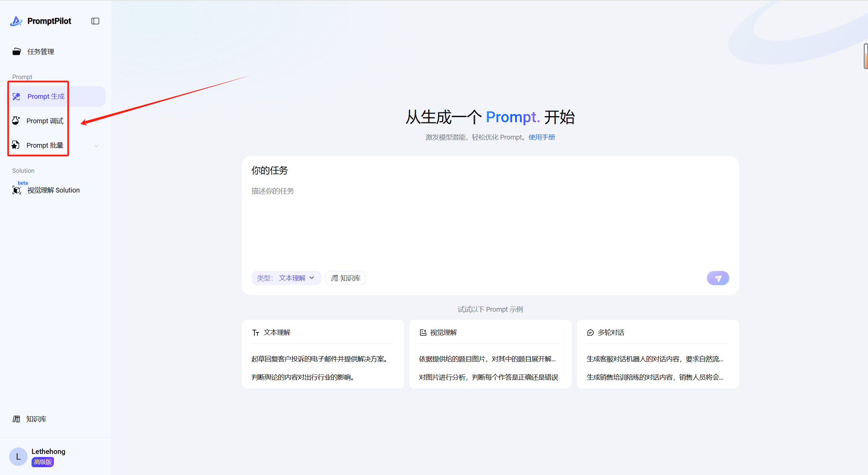Choose example 判断舆论的内容对出行行业的影响
The width and height of the screenshot is (868, 475).
point(303,377)
